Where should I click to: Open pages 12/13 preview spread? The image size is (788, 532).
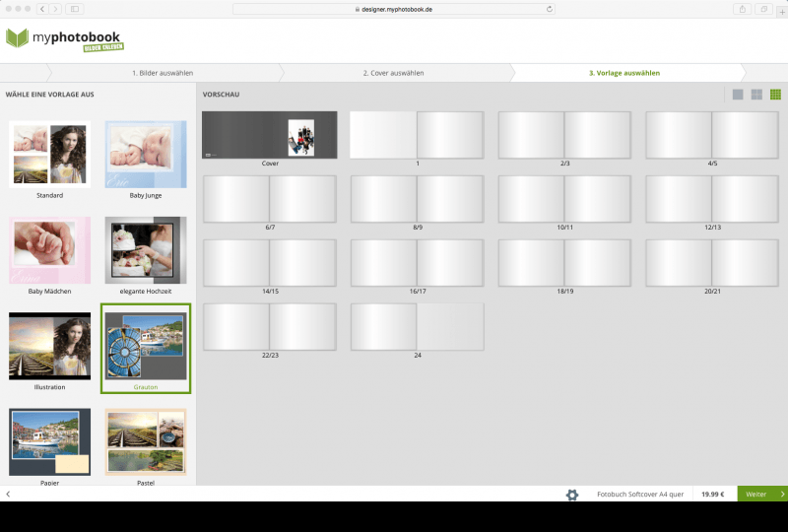coord(712,199)
